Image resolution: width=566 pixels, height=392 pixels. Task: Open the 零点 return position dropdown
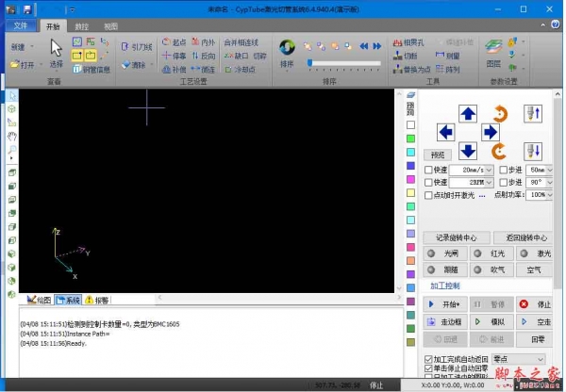(x=541, y=359)
